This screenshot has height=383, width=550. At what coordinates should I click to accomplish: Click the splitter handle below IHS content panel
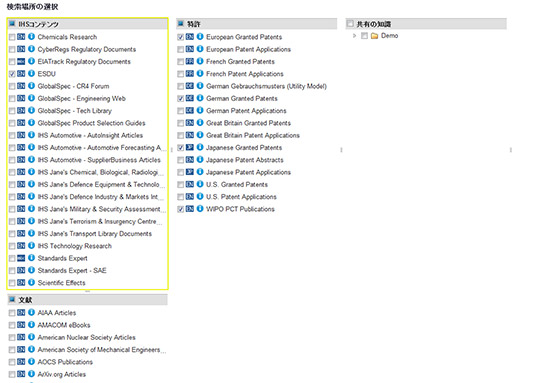pyautogui.click(x=87, y=291)
